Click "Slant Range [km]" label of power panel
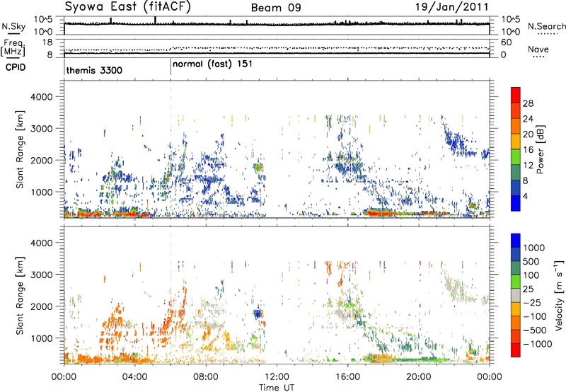Viewport: 566px width, 392px height. [x=20, y=149]
